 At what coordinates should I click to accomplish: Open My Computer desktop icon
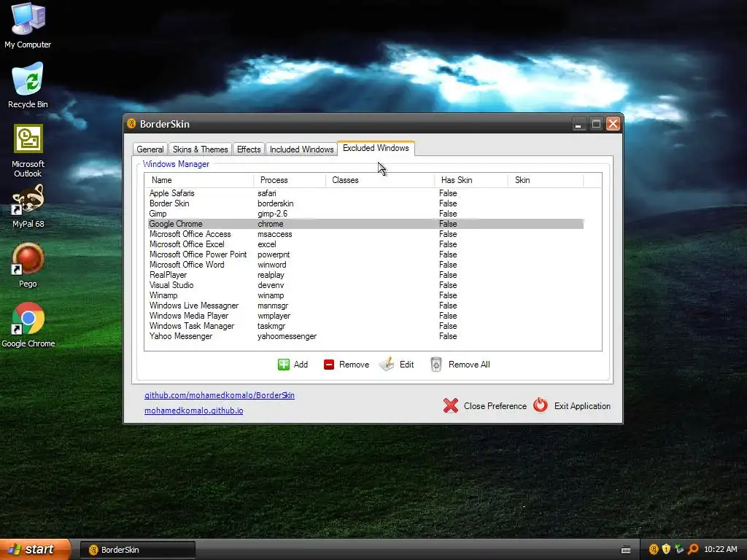(x=28, y=26)
